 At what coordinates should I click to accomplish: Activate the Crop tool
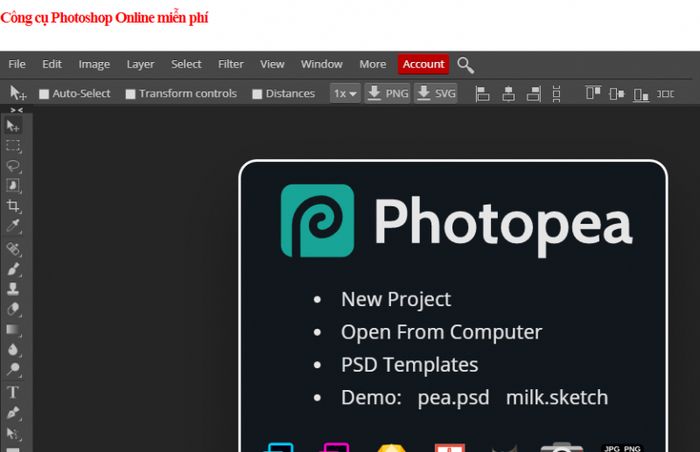(13, 205)
